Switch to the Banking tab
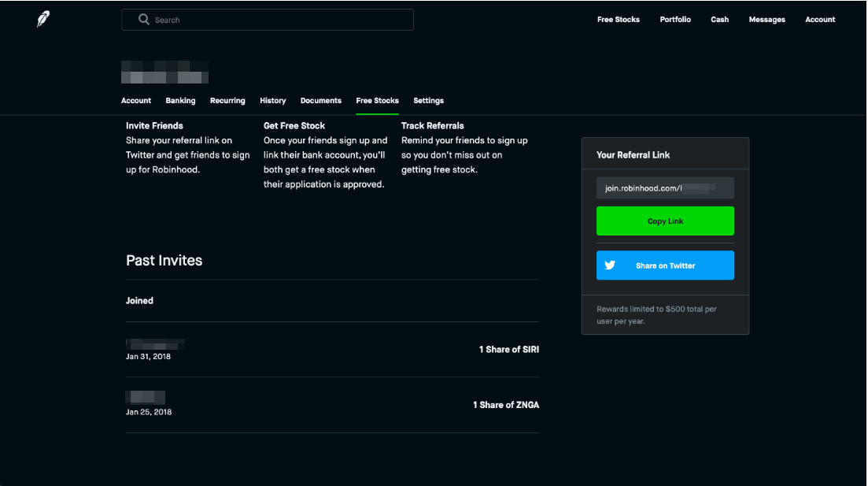 click(180, 101)
